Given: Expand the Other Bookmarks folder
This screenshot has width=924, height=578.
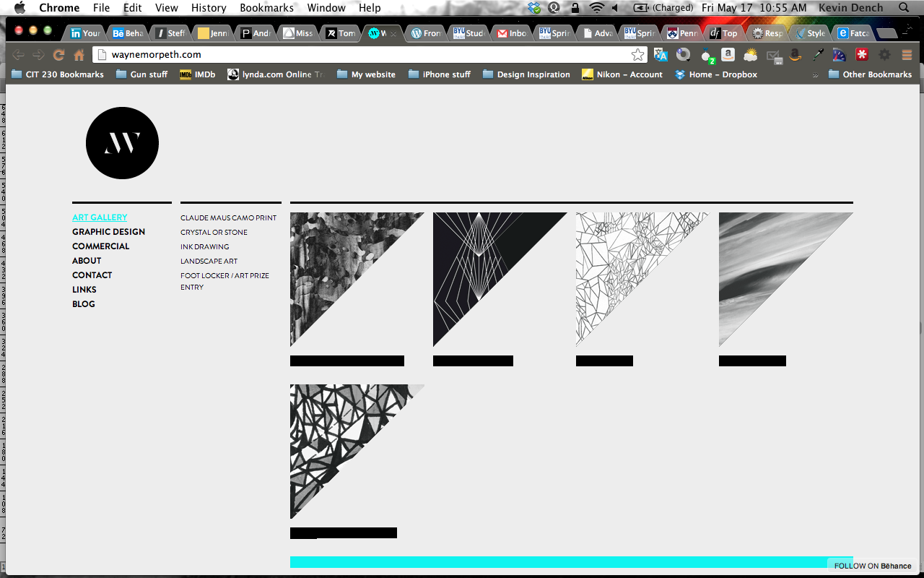Looking at the screenshot, I should (870, 74).
